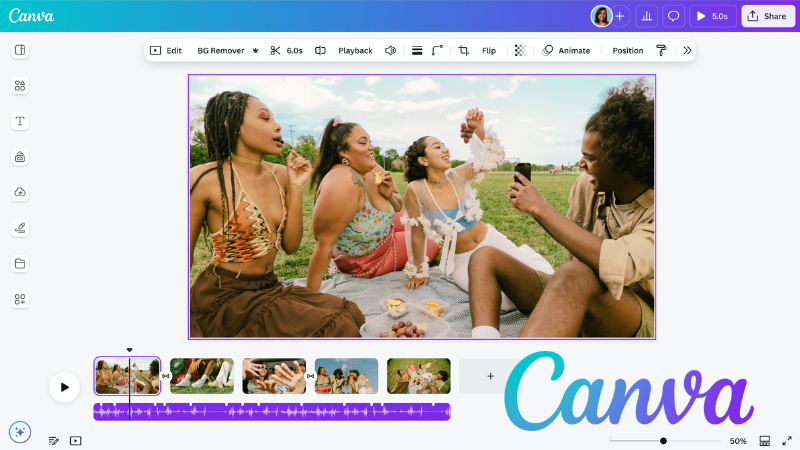Image resolution: width=800 pixels, height=450 pixels.
Task: Add a new page with plus tile
Action: [490, 376]
